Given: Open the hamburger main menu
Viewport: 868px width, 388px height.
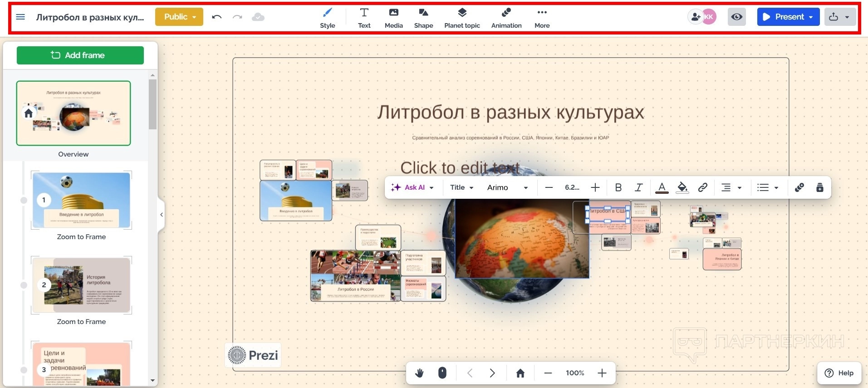Looking at the screenshot, I should pos(20,17).
